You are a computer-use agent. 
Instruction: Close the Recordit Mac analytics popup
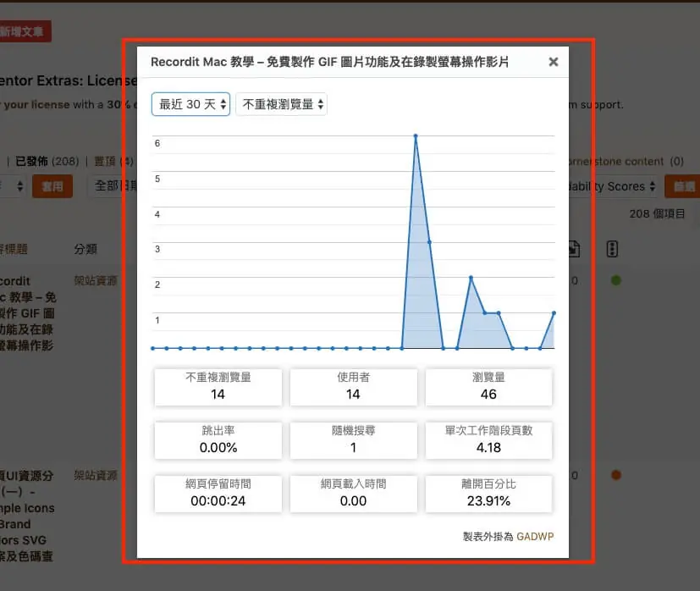(553, 62)
